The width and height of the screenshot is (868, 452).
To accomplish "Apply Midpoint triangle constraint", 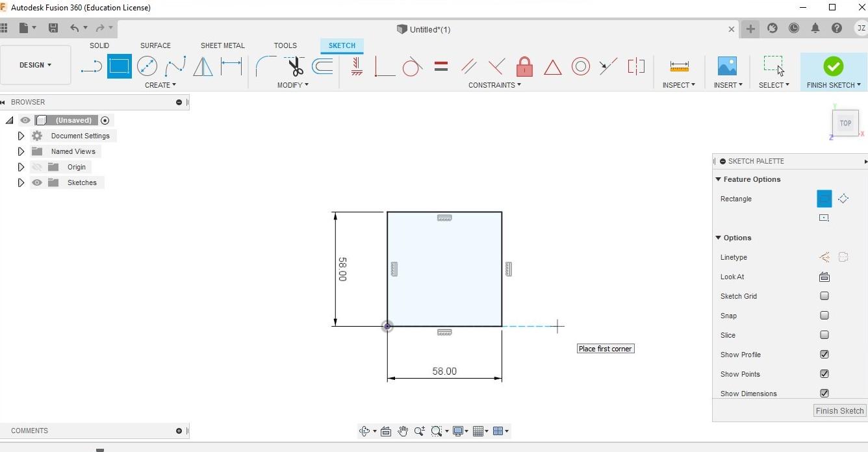I will pyautogui.click(x=553, y=67).
